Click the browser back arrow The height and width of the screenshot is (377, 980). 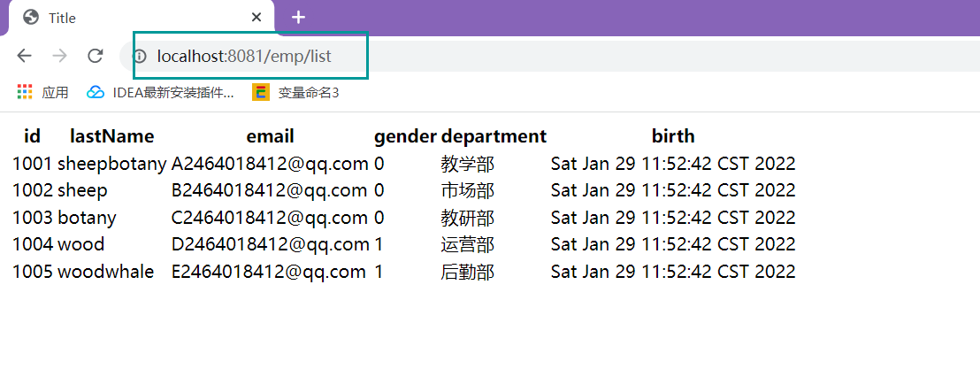tap(25, 57)
